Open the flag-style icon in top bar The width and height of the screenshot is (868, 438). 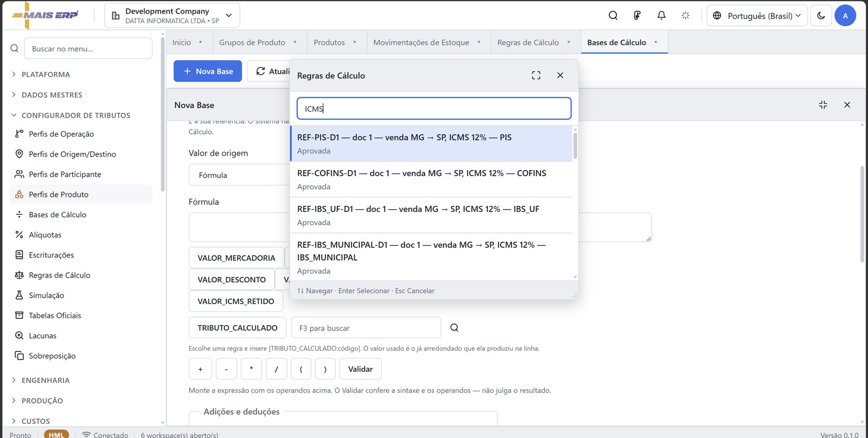pos(637,16)
